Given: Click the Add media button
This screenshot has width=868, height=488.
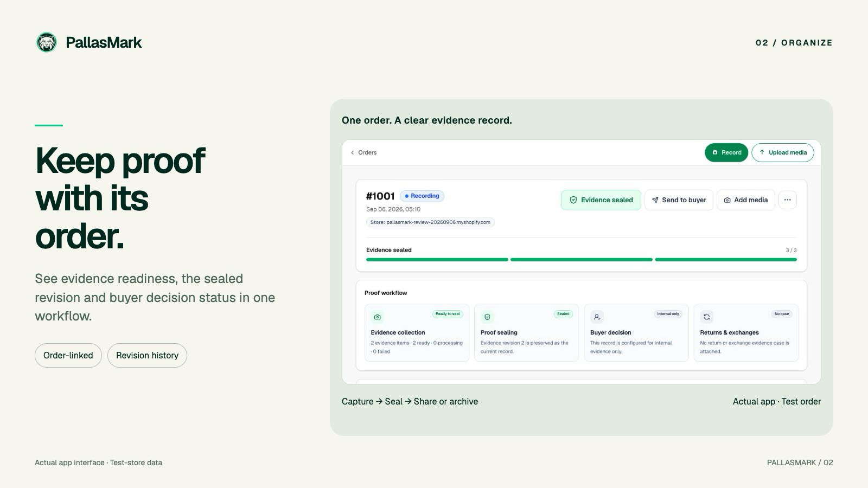Looking at the screenshot, I should click(x=745, y=200).
